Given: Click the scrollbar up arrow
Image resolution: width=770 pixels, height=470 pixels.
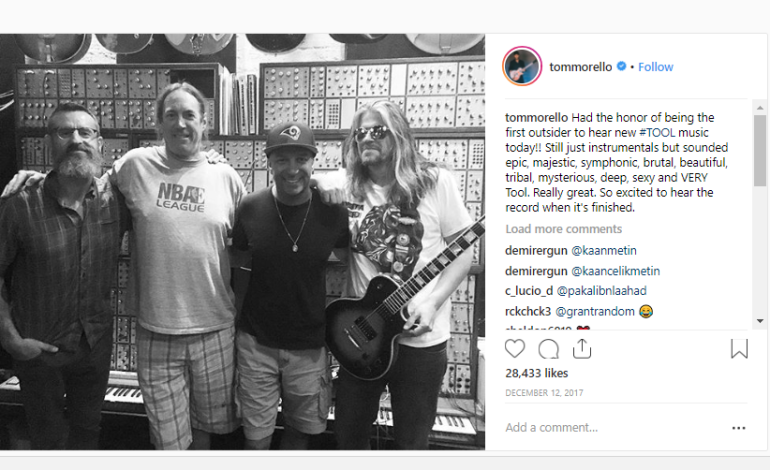Looking at the screenshot, I should (x=760, y=108).
